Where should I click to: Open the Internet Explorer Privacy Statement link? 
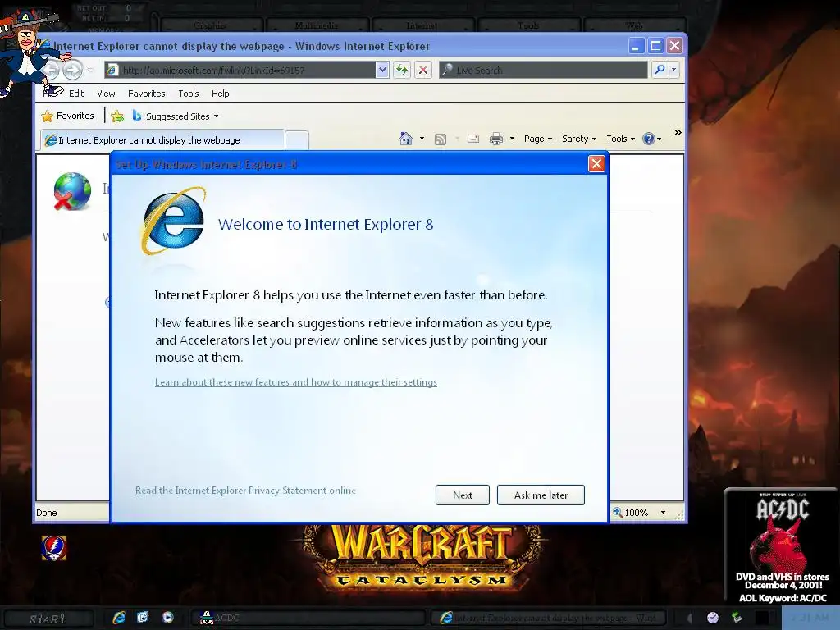tap(245, 491)
